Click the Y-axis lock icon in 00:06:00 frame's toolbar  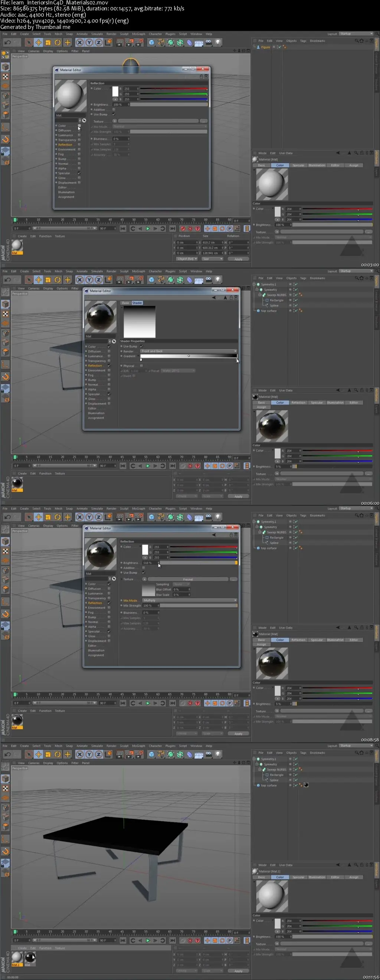click(89, 280)
